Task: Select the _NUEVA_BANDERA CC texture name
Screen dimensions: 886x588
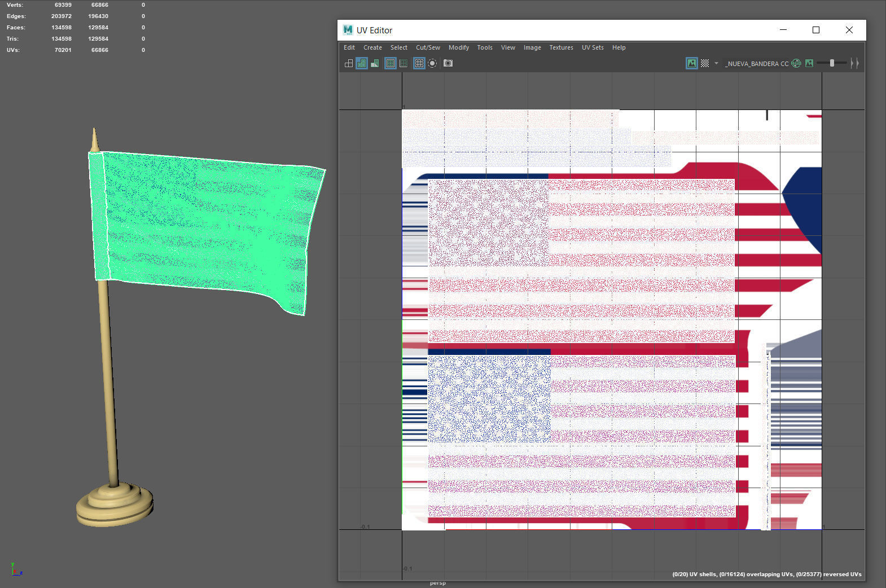Action: (x=757, y=64)
